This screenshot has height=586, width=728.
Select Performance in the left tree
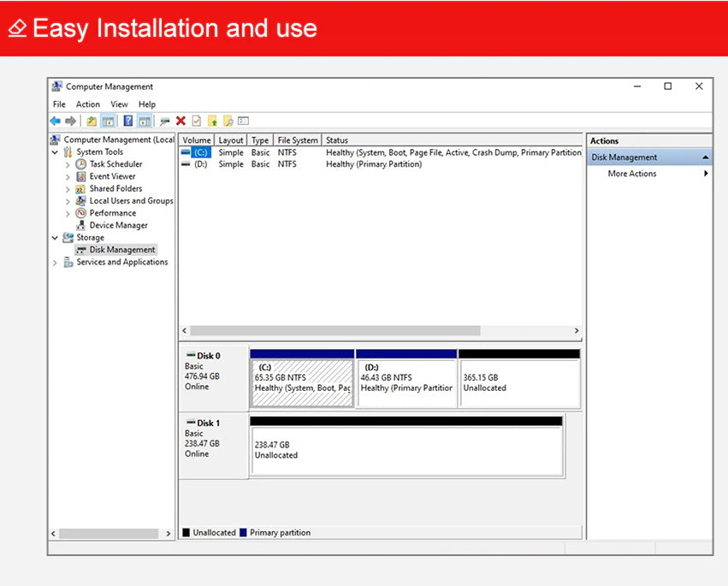[x=112, y=213]
